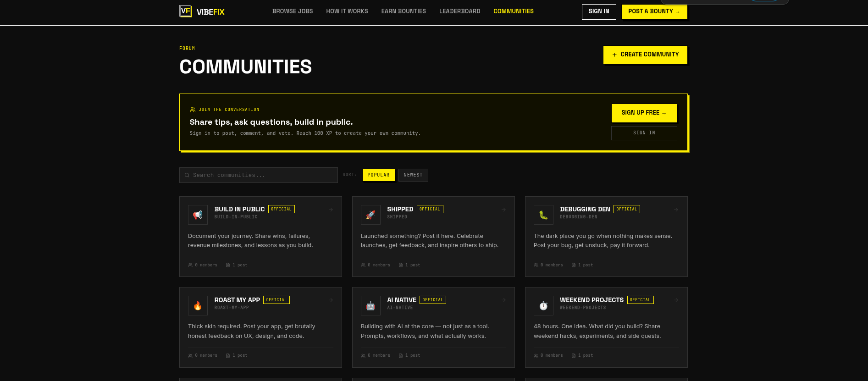Image resolution: width=868 pixels, height=381 pixels.
Task: Click members icon on Build in Public card
Action: [190, 265]
